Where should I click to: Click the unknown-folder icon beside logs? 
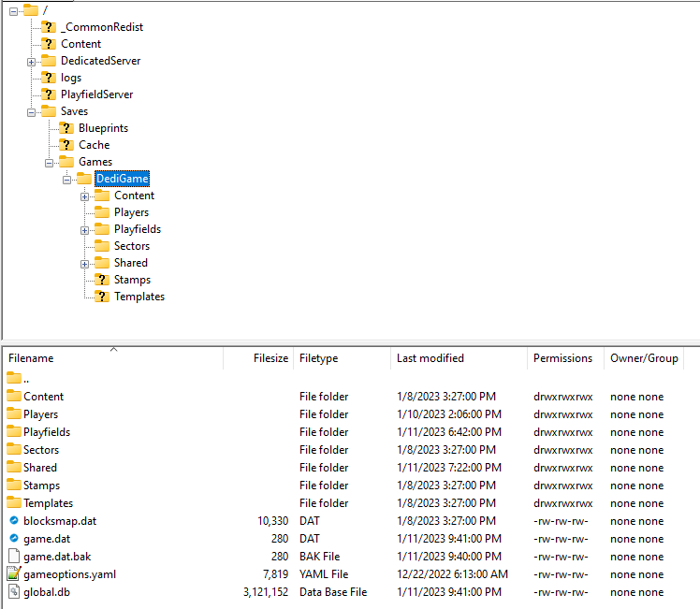point(49,78)
